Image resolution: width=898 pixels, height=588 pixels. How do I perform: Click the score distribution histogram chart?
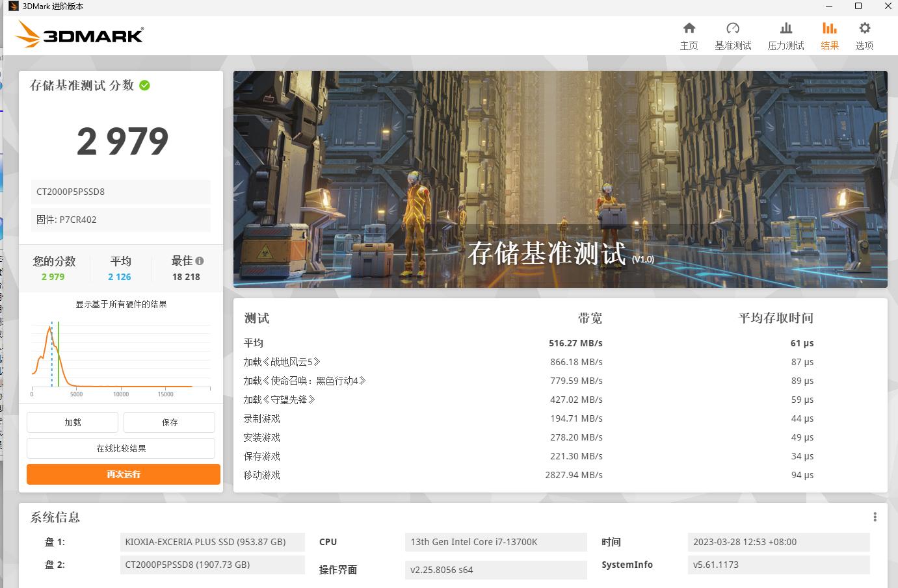pos(120,357)
